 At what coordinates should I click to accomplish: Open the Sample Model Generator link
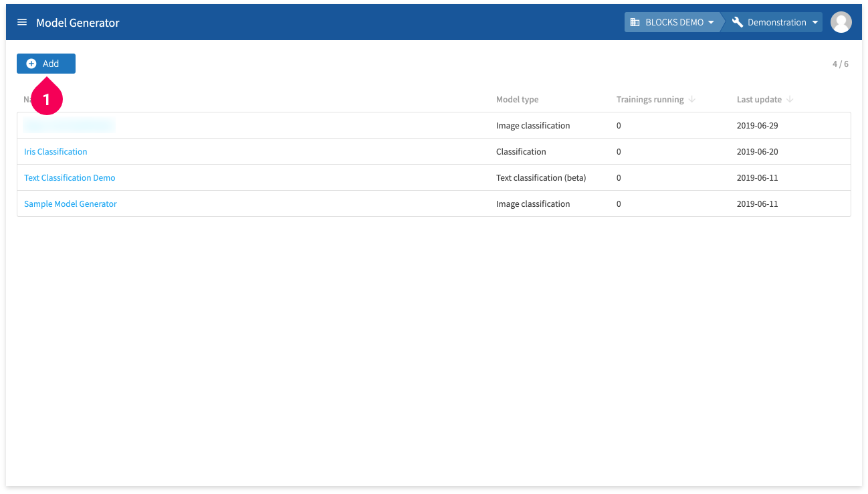pyautogui.click(x=70, y=203)
